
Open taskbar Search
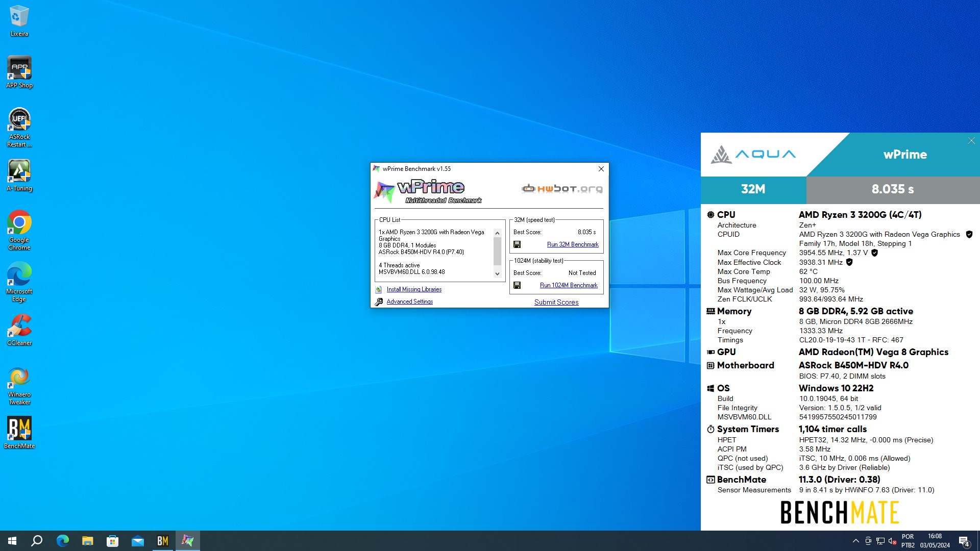37,541
